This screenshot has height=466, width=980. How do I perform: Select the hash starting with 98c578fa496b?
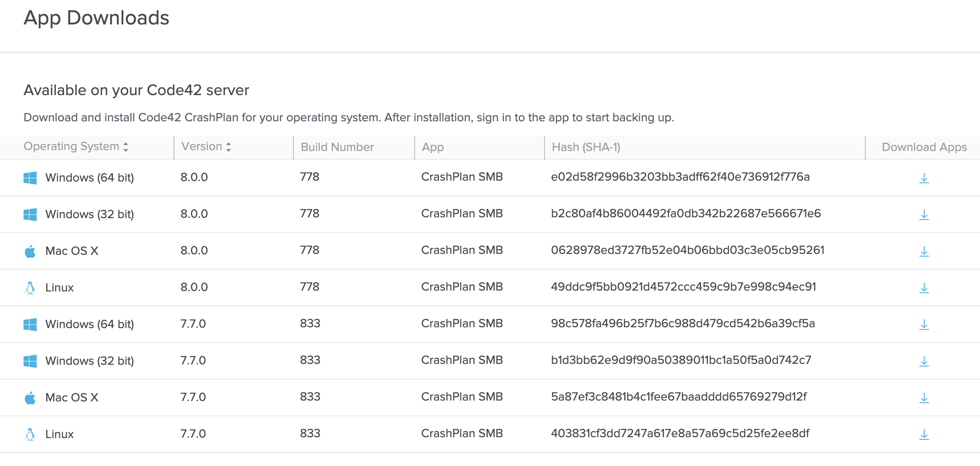[683, 323]
